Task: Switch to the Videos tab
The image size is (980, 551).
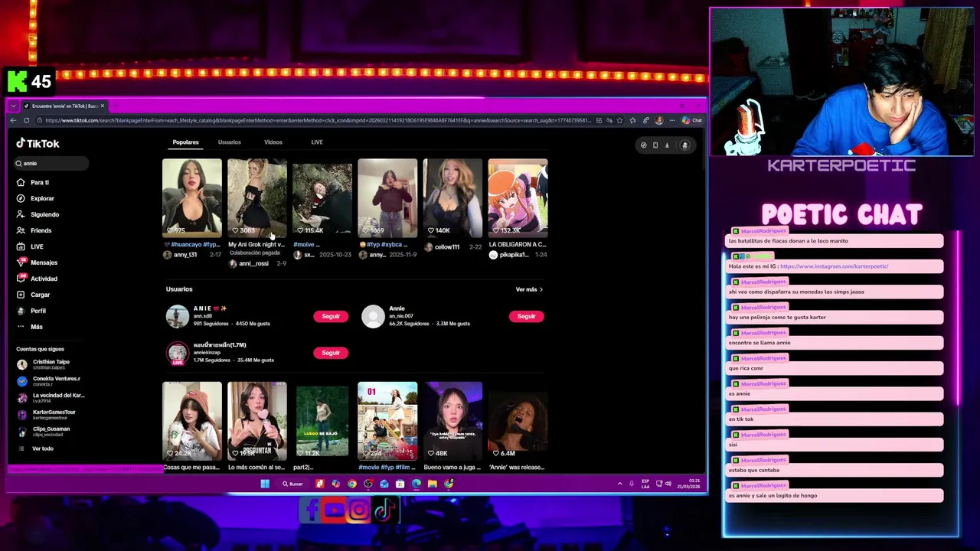Action: click(273, 142)
